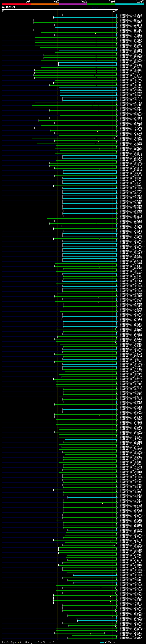Select hit label UniRef100_C9W1C7
Screen dimensions: 146x644
tap(131, 638)
